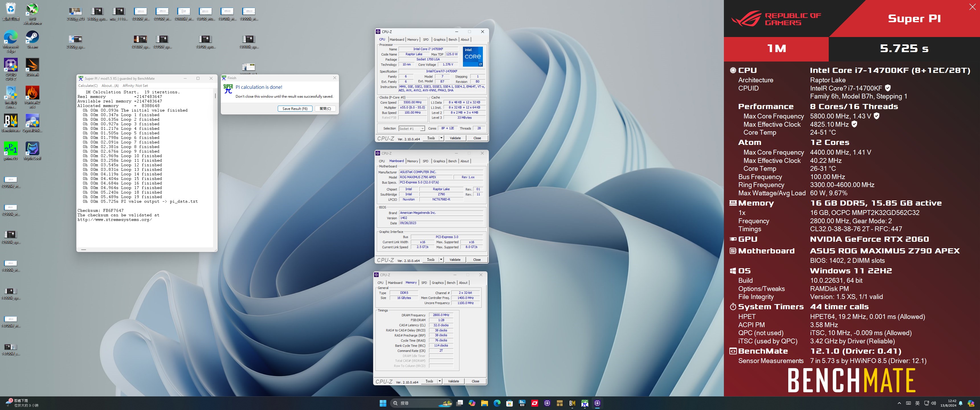Open the network icon in system tray

coord(926,403)
